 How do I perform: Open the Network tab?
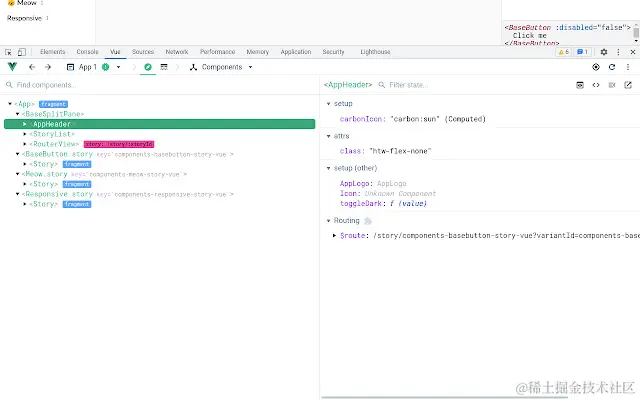[177, 52]
